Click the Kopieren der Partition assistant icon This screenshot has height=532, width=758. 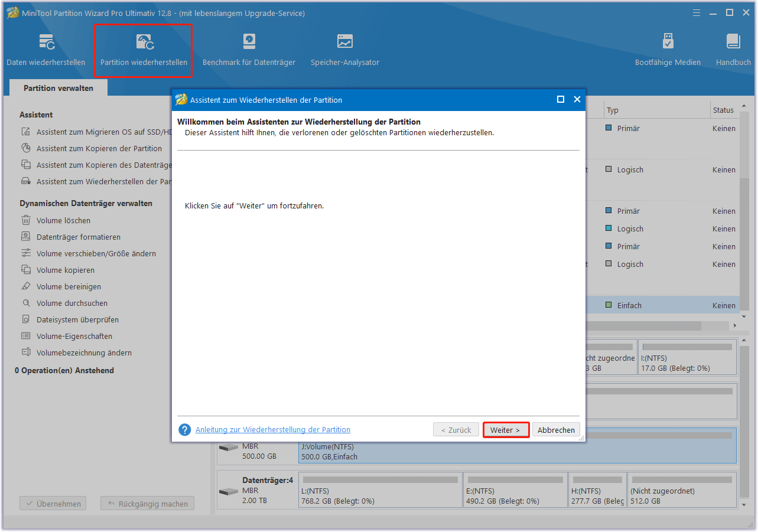click(26, 148)
